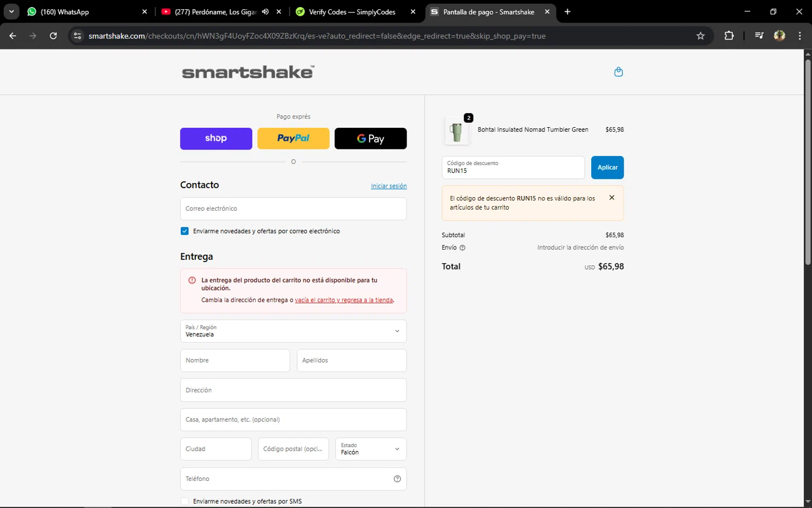Click the Smartshake logo
Screen dimensions: 812x508
coord(248,72)
